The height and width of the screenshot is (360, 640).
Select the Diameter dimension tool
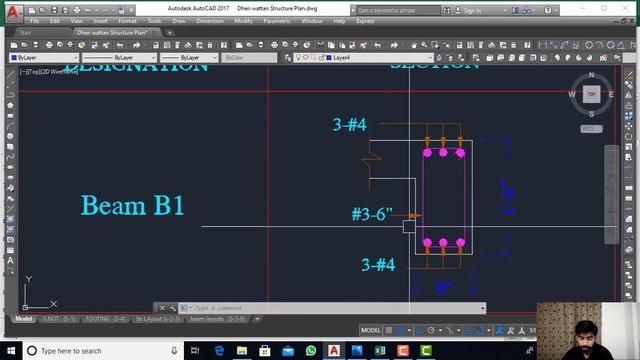click(x=611, y=45)
